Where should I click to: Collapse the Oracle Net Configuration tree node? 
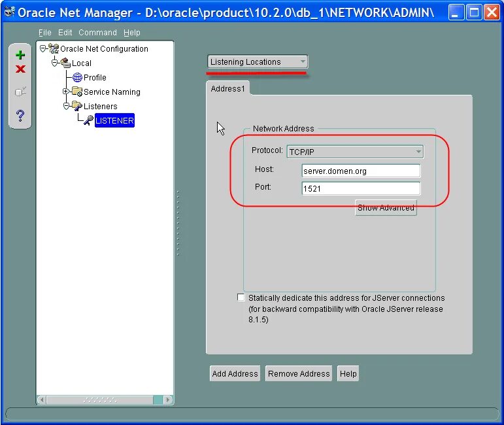pos(42,49)
